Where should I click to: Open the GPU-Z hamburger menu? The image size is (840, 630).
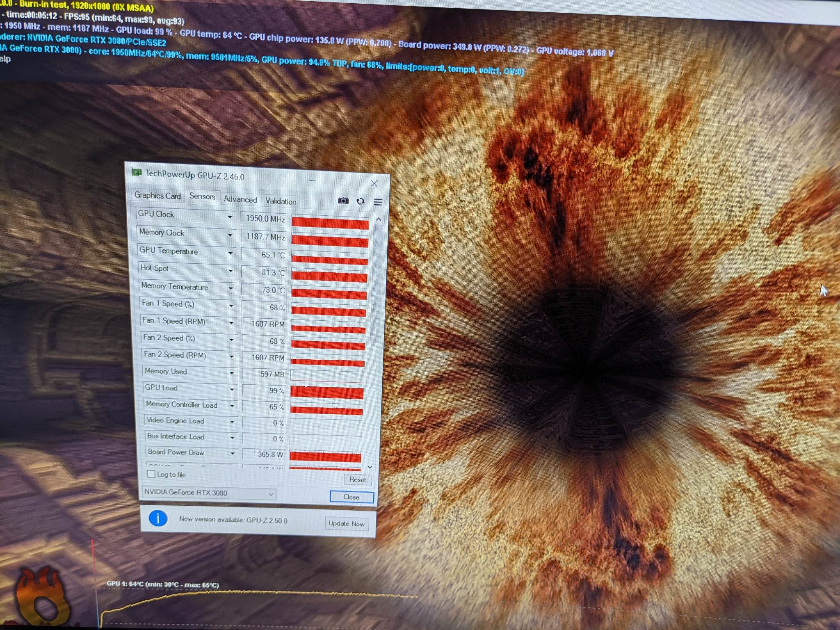(378, 202)
